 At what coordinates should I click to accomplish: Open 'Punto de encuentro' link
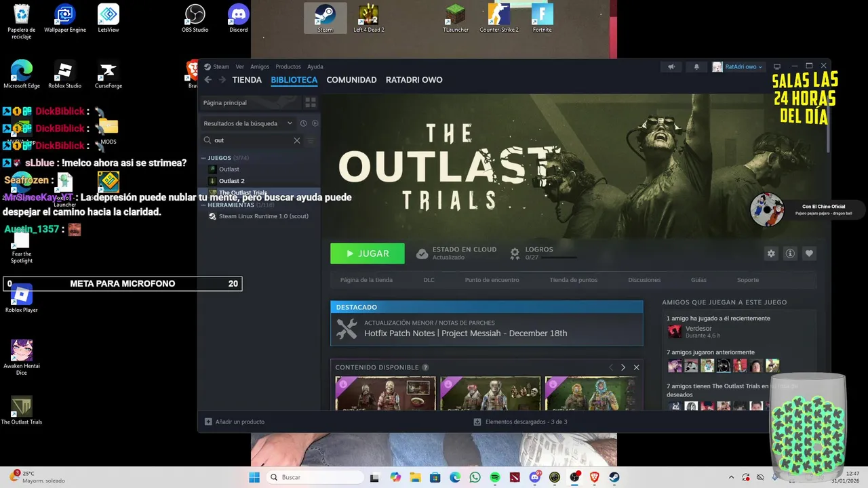[x=492, y=280]
